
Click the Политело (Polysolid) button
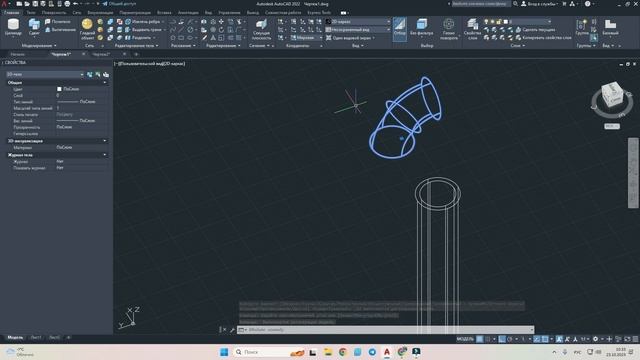click(58, 21)
